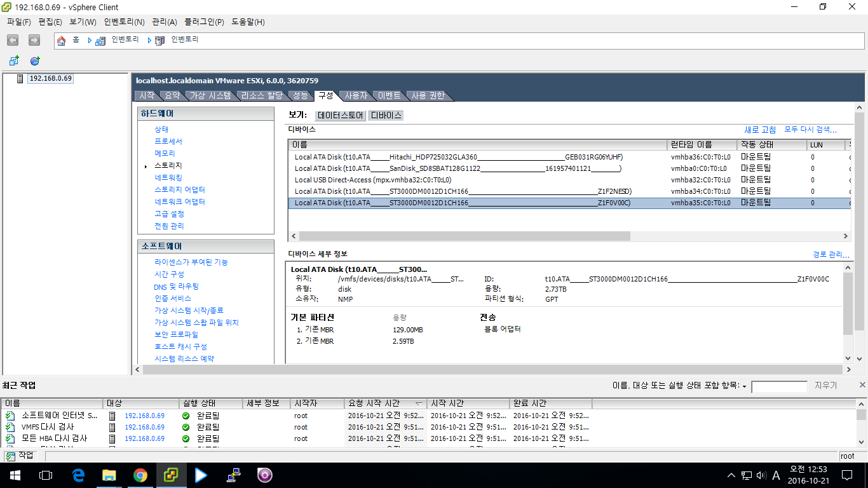Click the Task View taskbar button
Screen dimensions: 868x488
46,475
